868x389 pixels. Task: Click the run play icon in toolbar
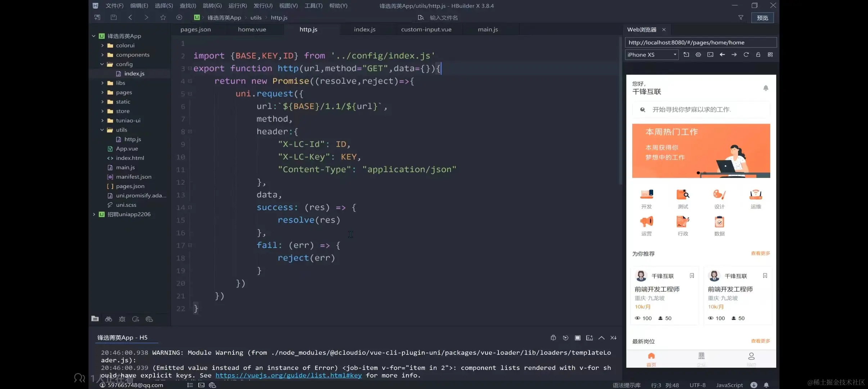[179, 17]
